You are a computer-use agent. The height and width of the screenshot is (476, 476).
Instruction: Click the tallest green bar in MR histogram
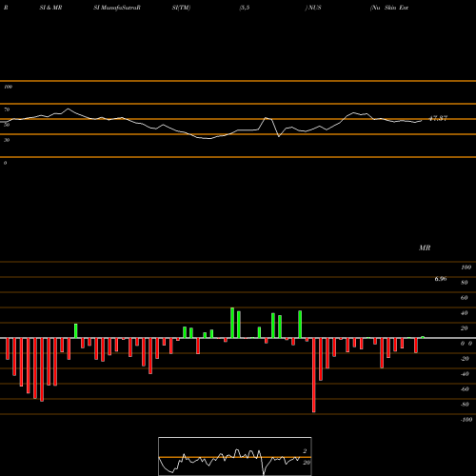pyautogui.click(x=232, y=323)
